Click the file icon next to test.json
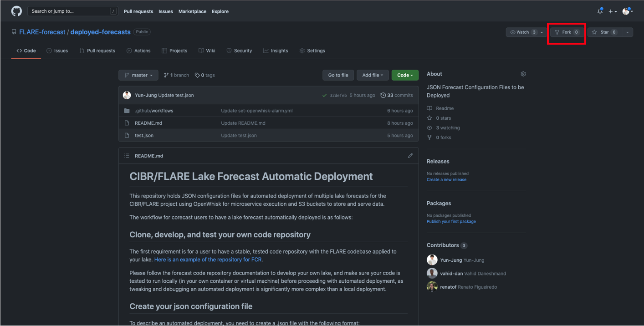This screenshot has width=644, height=326. pos(127,135)
